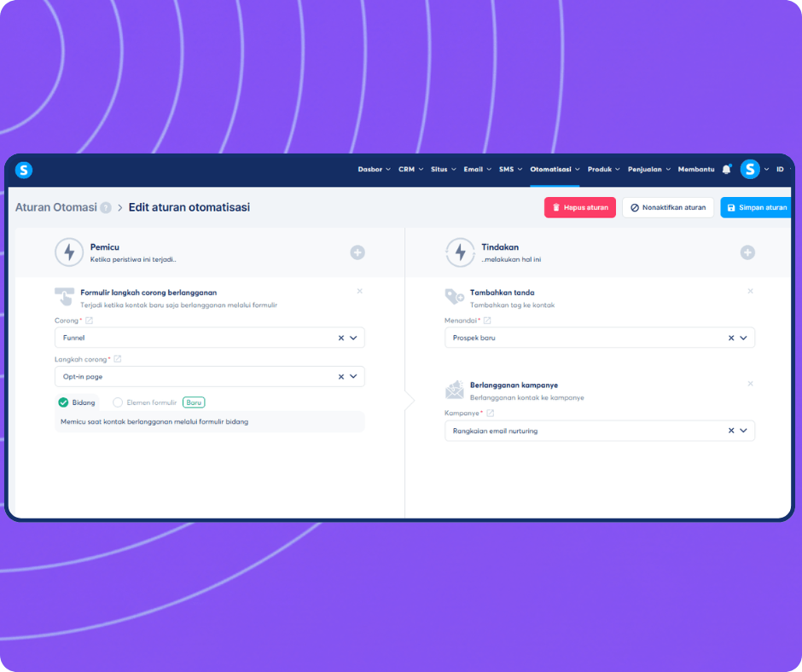Click the Tambahkan tanda tag icon
The height and width of the screenshot is (672, 802).
[x=454, y=296]
